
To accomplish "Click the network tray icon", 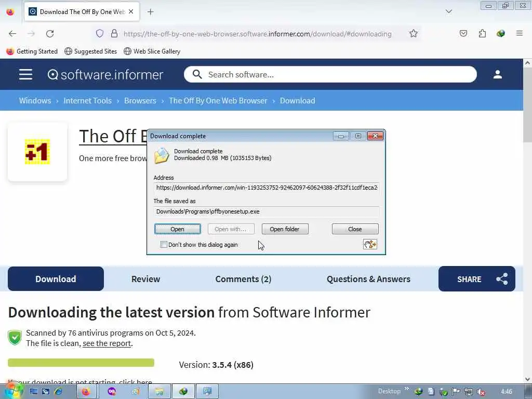I will pyautogui.click(x=469, y=392).
